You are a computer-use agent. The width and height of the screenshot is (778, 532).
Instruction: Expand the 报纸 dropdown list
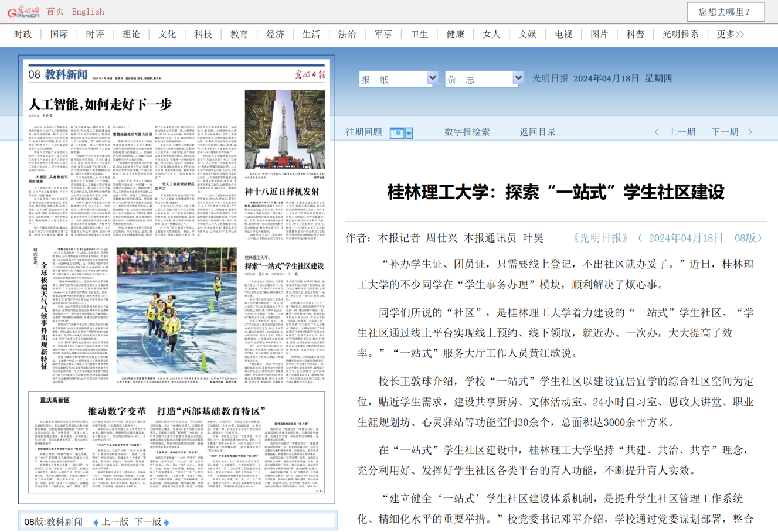[432, 78]
